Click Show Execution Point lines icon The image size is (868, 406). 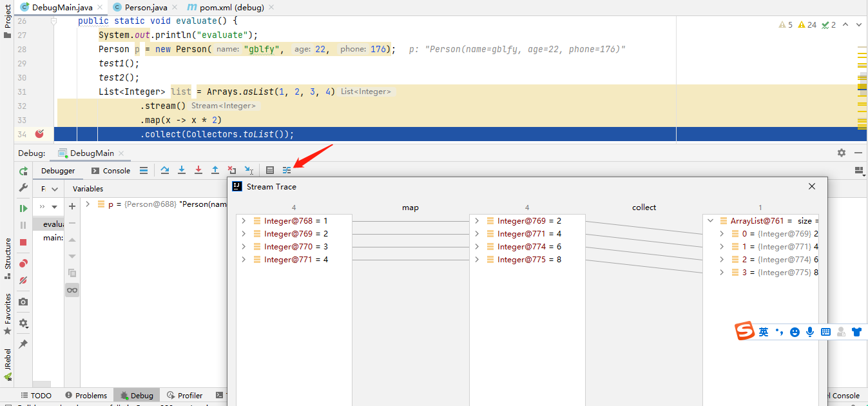144,171
